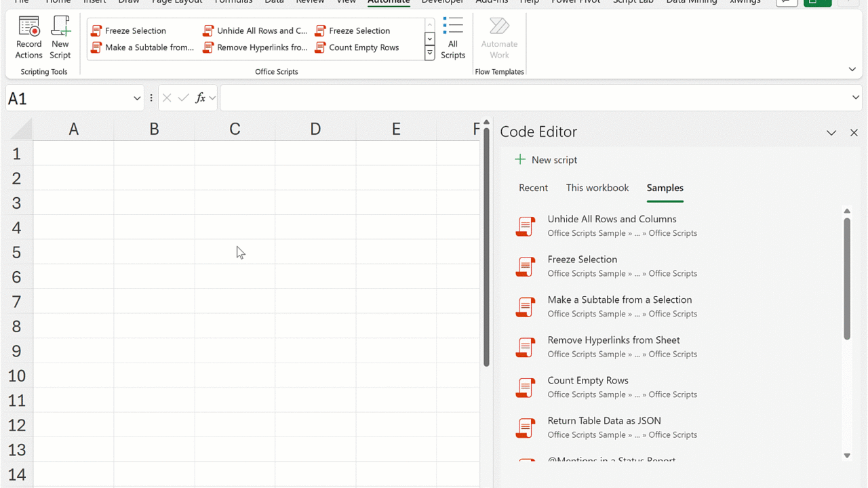Click the New script button
The height and width of the screenshot is (488, 868).
[547, 160]
